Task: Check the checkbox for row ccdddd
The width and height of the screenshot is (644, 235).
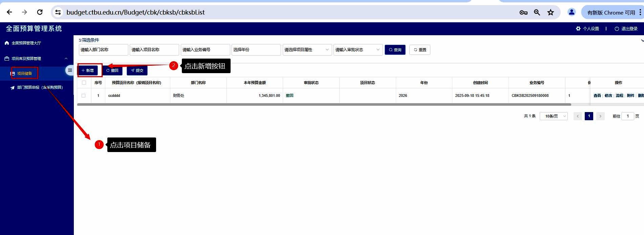Action: point(84,96)
